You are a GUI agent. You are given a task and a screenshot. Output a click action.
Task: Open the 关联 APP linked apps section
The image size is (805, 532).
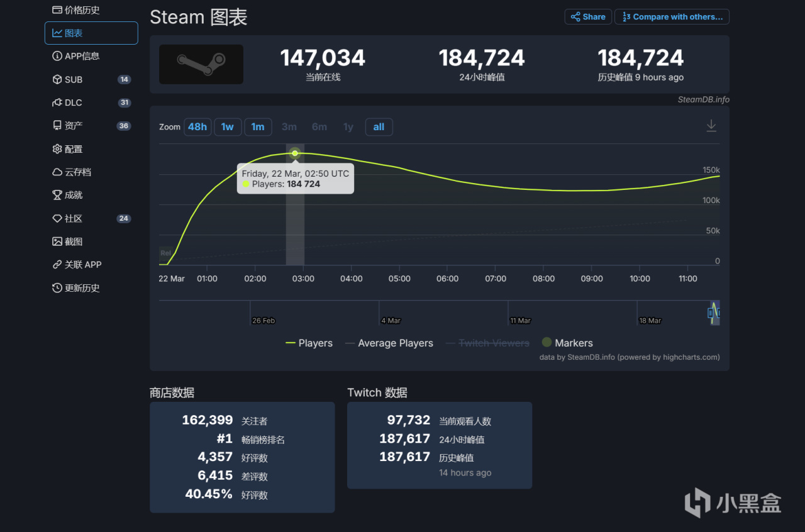click(77, 265)
